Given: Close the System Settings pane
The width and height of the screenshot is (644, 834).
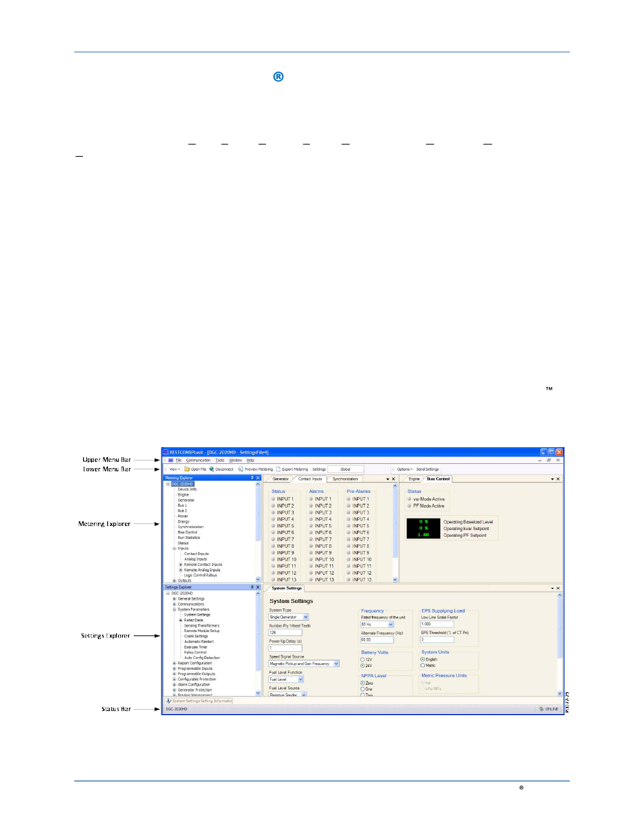Looking at the screenshot, I should [x=558, y=588].
